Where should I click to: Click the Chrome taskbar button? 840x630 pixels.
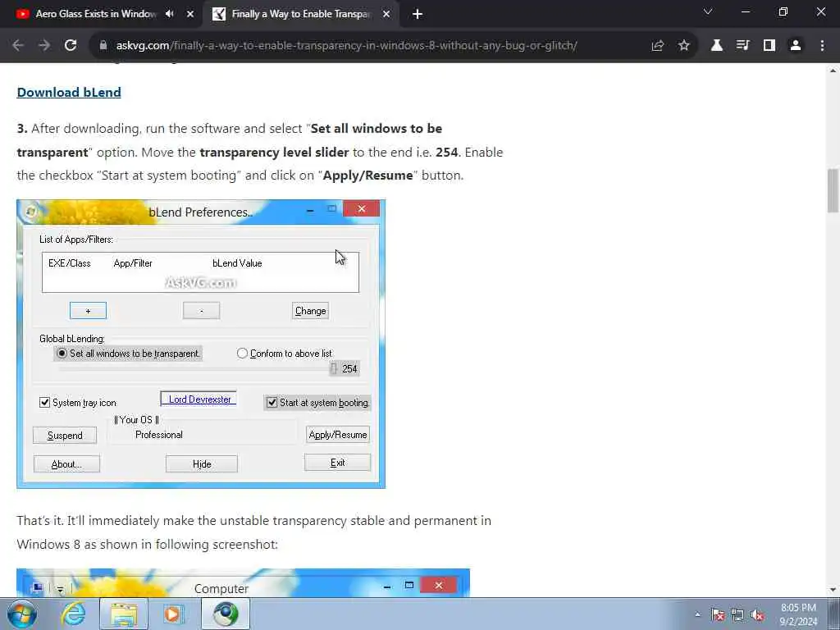pos(226,614)
